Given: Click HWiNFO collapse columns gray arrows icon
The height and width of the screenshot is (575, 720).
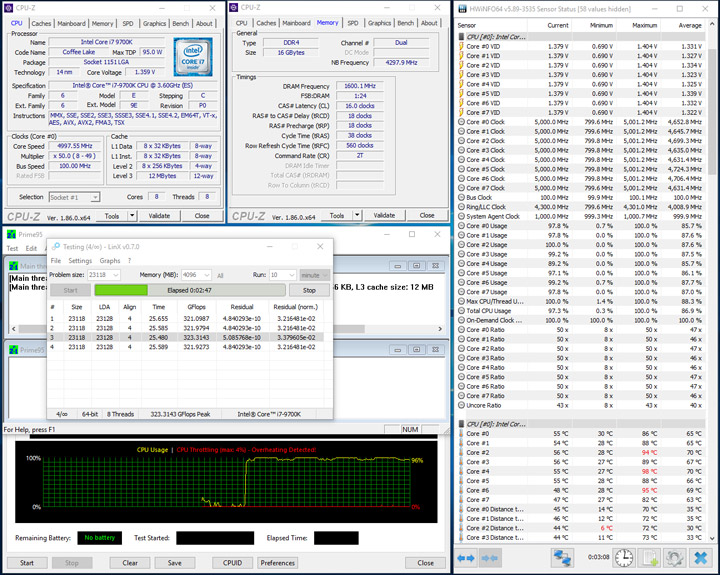Looking at the screenshot, I should [x=492, y=557].
